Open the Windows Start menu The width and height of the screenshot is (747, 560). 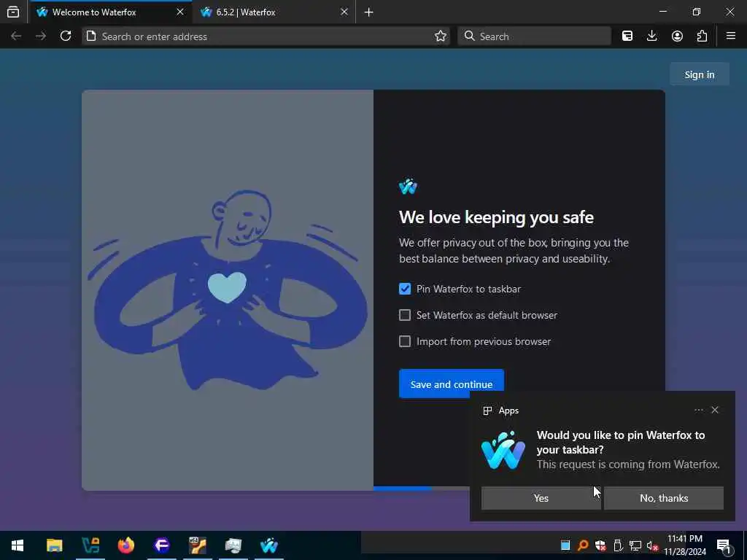[18, 545]
